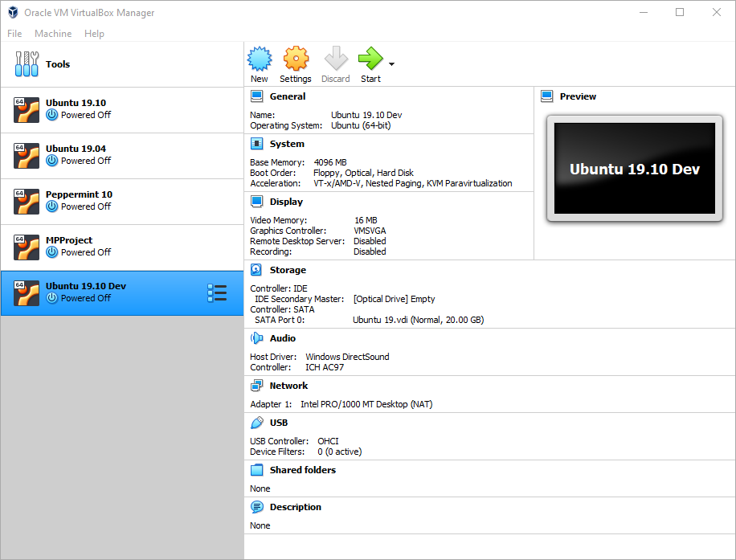Click the Ubuntu 19.04 OS icon
The image size is (736, 560).
tap(27, 156)
